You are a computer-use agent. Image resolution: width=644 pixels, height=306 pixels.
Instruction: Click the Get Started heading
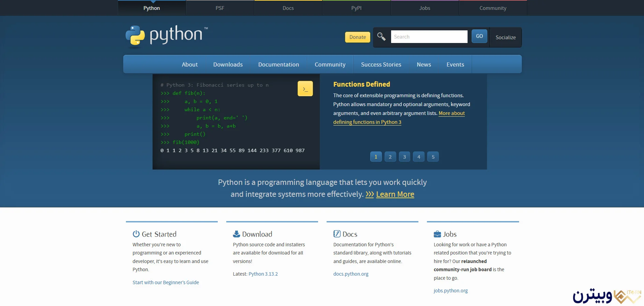tap(159, 234)
